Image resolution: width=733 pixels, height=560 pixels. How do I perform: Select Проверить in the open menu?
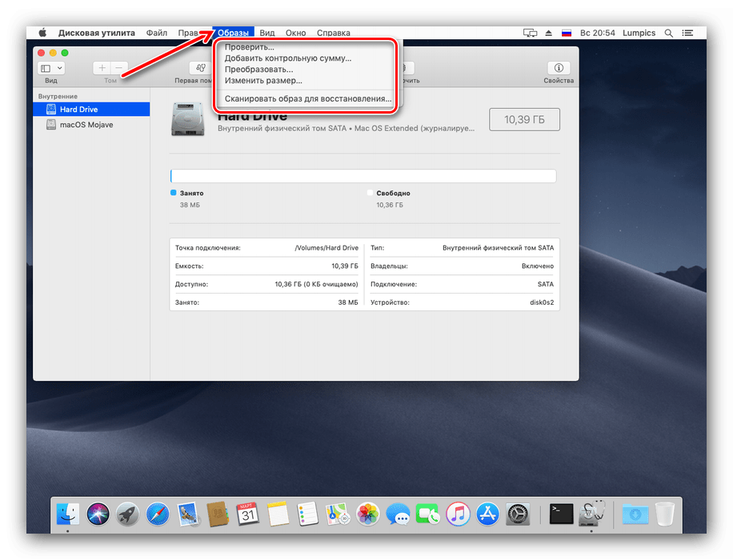coord(250,46)
